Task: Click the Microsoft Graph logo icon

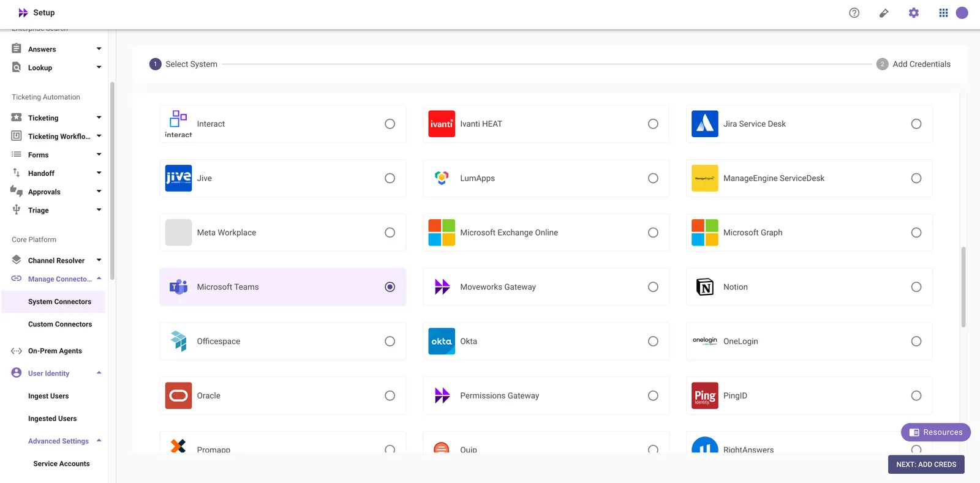Action: pos(705,233)
